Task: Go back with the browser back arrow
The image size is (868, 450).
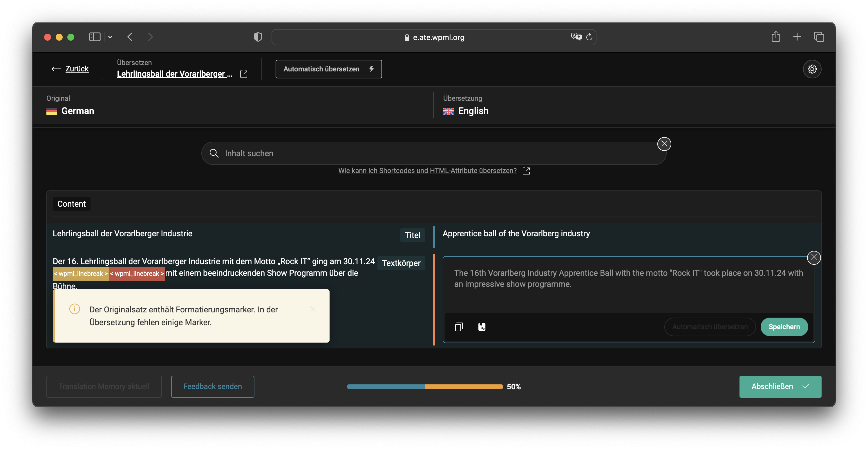Action: [x=130, y=37]
